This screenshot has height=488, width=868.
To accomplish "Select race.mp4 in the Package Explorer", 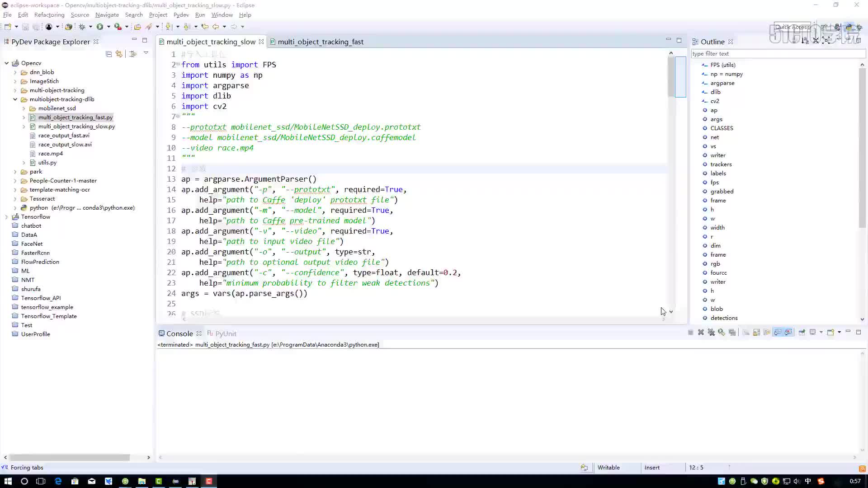I will tap(51, 154).
